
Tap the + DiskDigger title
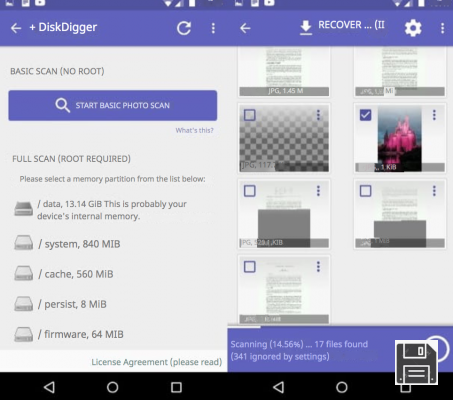(63, 27)
